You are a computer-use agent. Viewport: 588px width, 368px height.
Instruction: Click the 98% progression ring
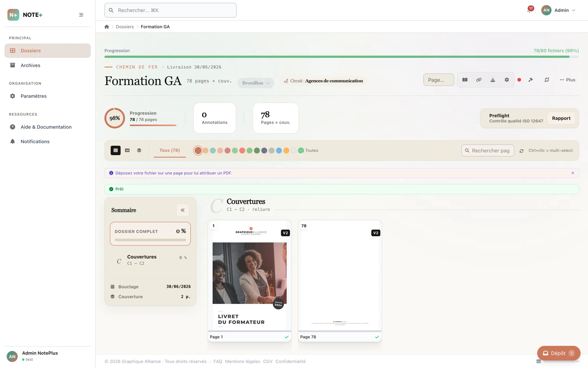pos(115,118)
